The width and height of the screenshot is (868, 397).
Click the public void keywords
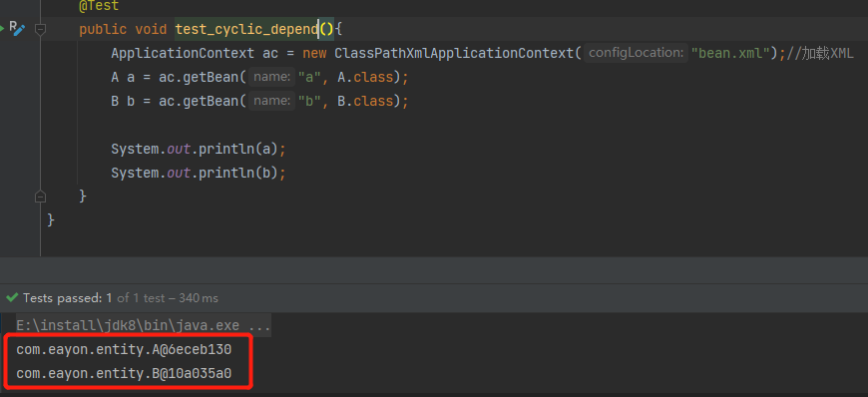tap(123, 29)
